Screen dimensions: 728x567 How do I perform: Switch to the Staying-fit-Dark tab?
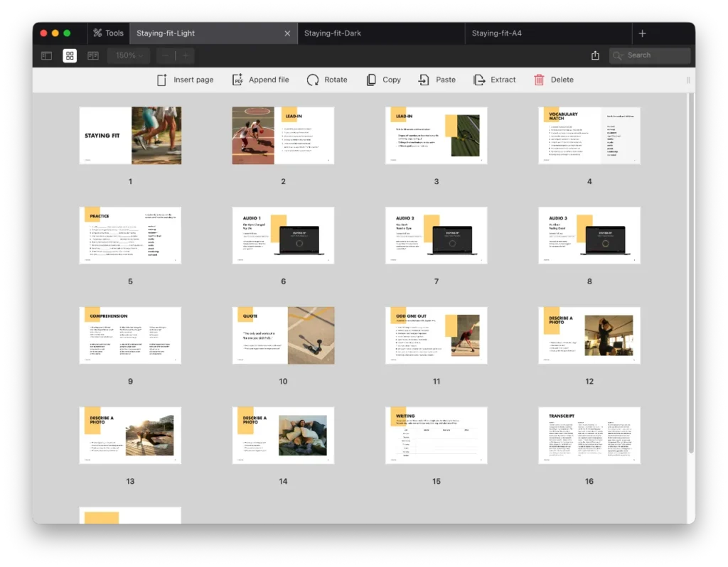(x=333, y=33)
